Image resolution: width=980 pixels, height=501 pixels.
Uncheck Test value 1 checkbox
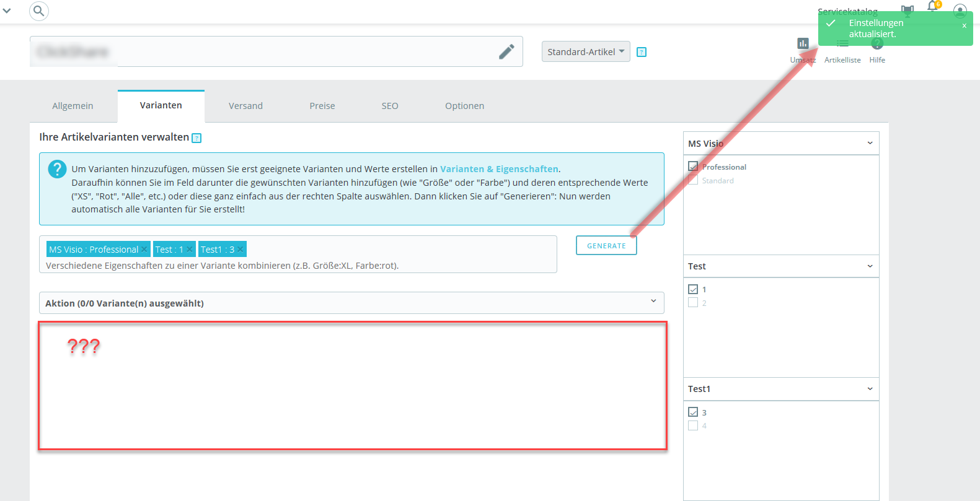[x=693, y=289]
